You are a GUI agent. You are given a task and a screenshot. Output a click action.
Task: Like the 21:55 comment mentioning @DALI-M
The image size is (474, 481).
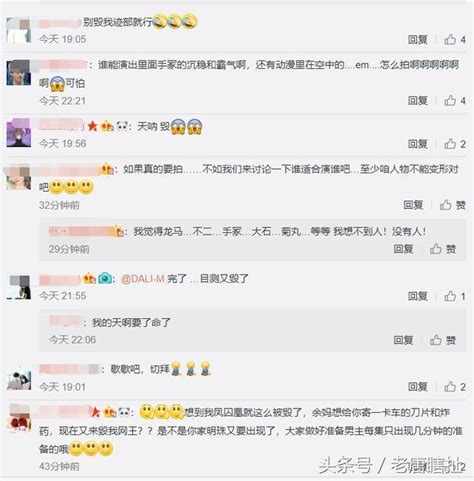coord(455,296)
